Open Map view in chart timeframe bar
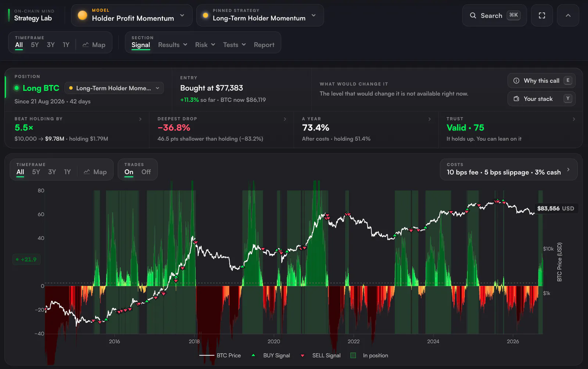This screenshot has height=369, width=588. [x=95, y=172]
